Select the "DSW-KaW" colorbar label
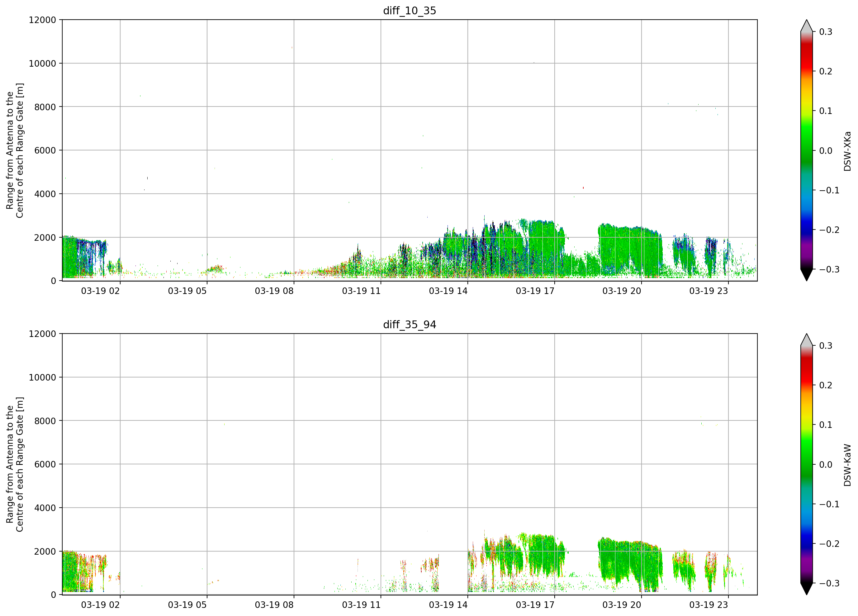Viewport: 858px width, 616px height. coord(847,465)
